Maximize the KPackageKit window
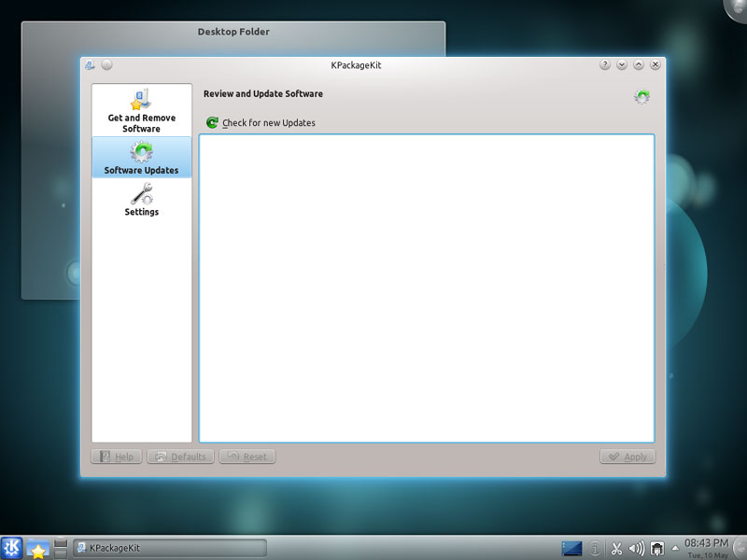 click(639, 64)
